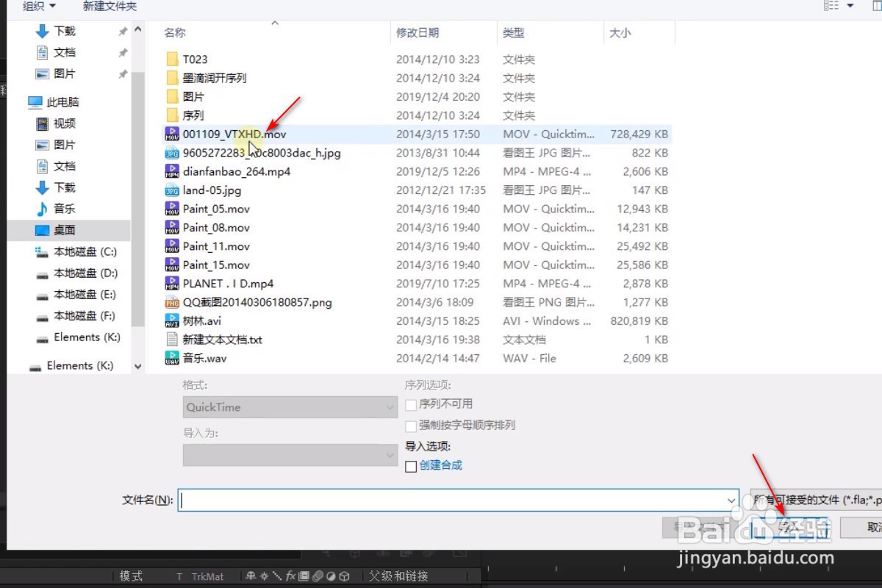Screen dimensions: 882x588
Task: Click the motion blur icon in timeline switches
Action: click(317, 576)
